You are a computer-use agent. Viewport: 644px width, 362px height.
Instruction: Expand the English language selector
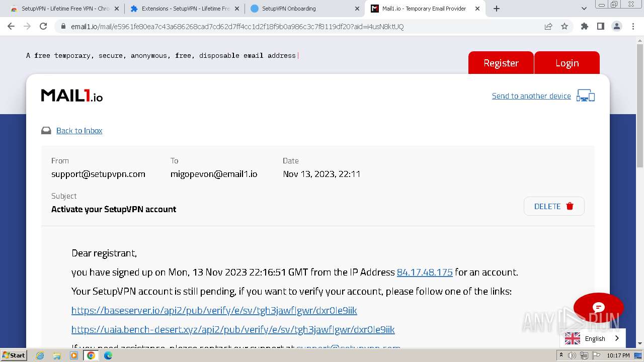click(593, 338)
